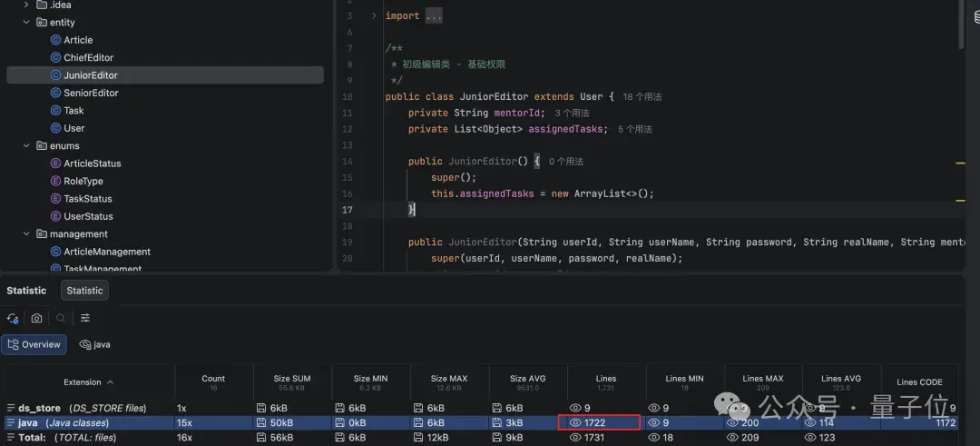980x446 pixels.
Task: Click the disk icon beside 50kB in java row
Action: tap(261, 423)
